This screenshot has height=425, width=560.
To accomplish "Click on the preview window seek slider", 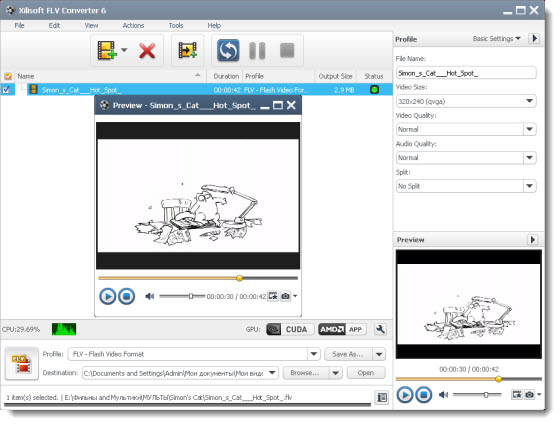I will click(x=198, y=278).
